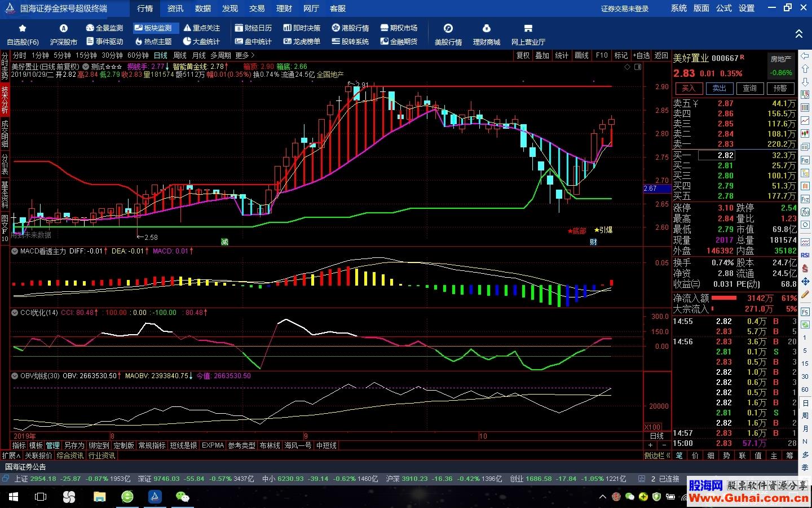Click the 买入 buy button
This screenshot has width=812, height=508.
689,89
